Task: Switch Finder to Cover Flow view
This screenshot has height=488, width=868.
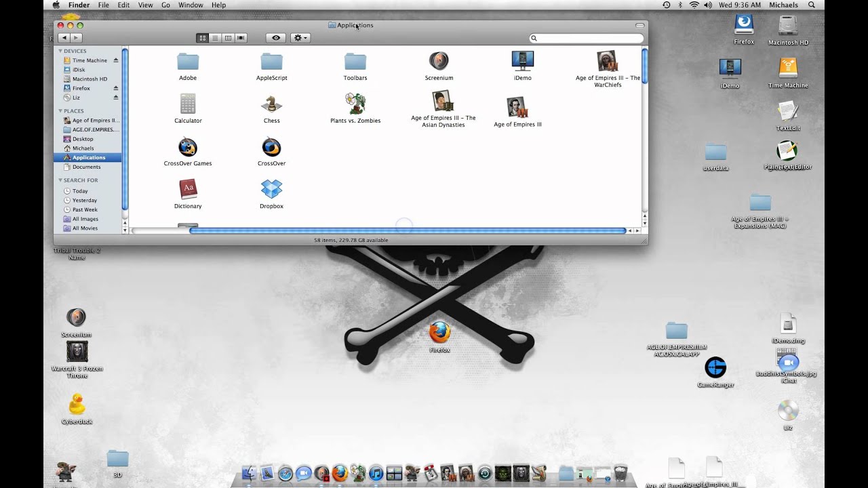Action: pos(241,38)
